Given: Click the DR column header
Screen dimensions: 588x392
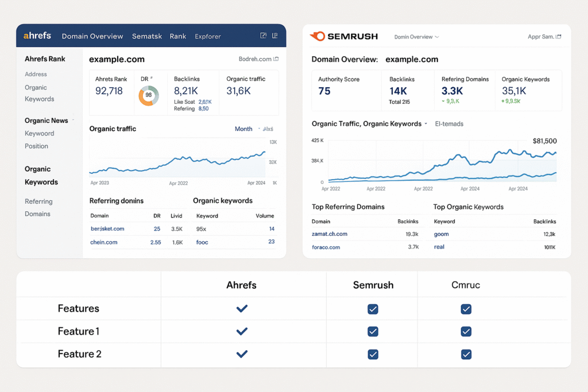Looking at the screenshot, I should pyautogui.click(x=157, y=216).
